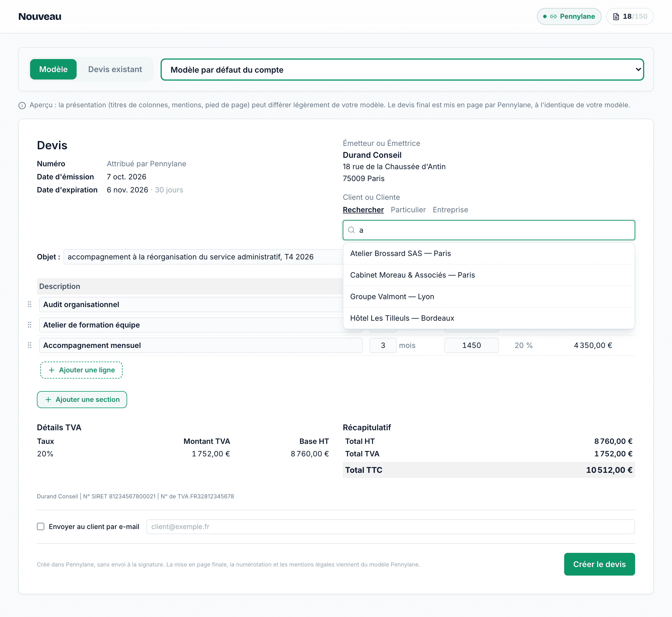Click the Ajouter une section button
Image resolution: width=672 pixels, height=617 pixels.
[x=82, y=400]
